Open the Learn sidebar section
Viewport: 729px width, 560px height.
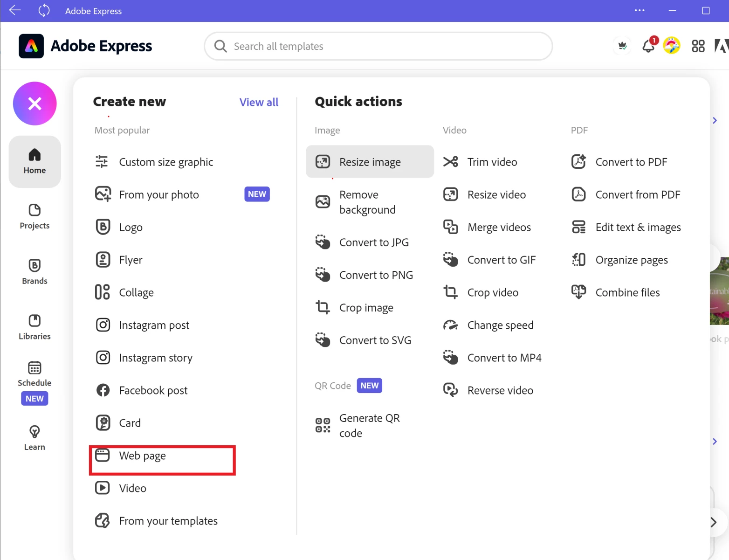click(x=34, y=438)
